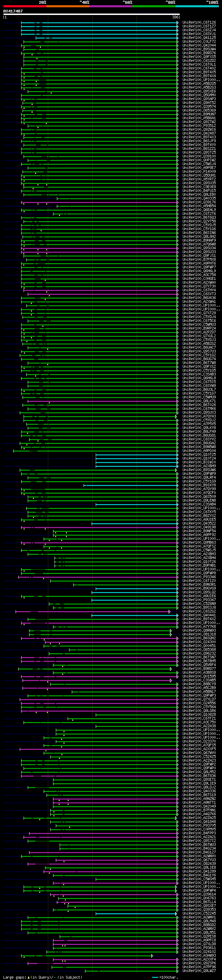Open hit UniRef100_C6T127
The width and height of the screenshot is (222, 980).
pyautogui.click(x=199, y=26)
